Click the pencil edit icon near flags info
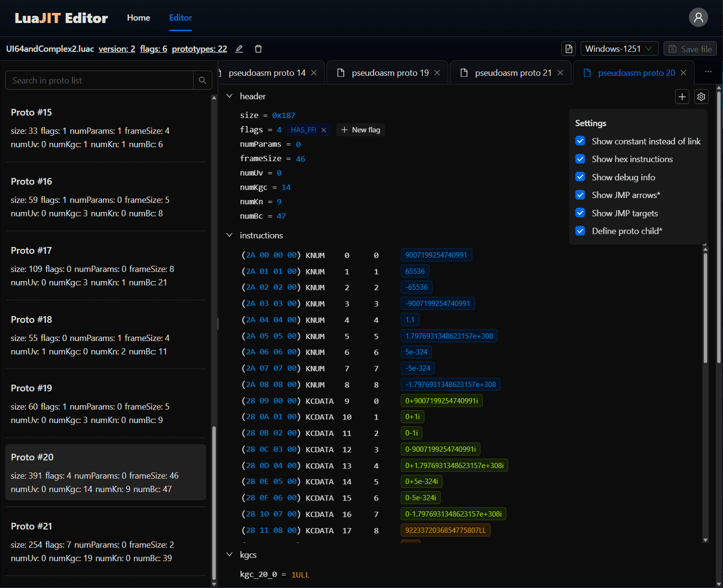The height and width of the screenshot is (588, 723). click(x=239, y=48)
